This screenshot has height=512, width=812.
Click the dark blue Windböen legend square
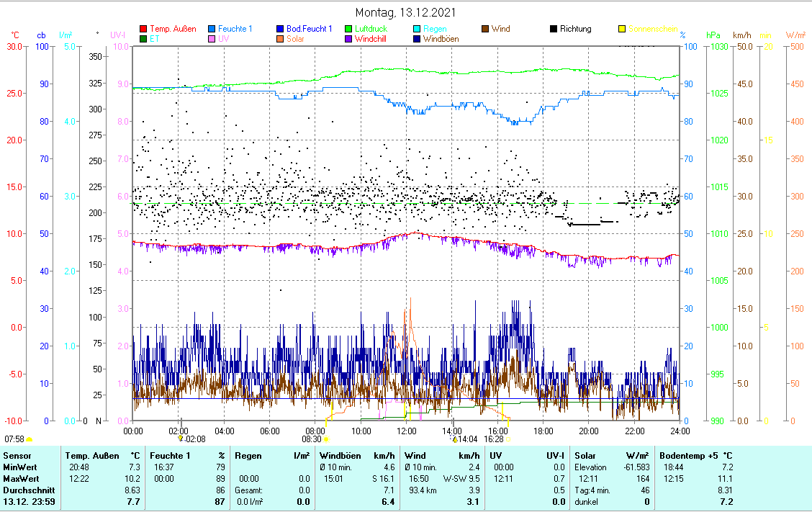point(417,39)
